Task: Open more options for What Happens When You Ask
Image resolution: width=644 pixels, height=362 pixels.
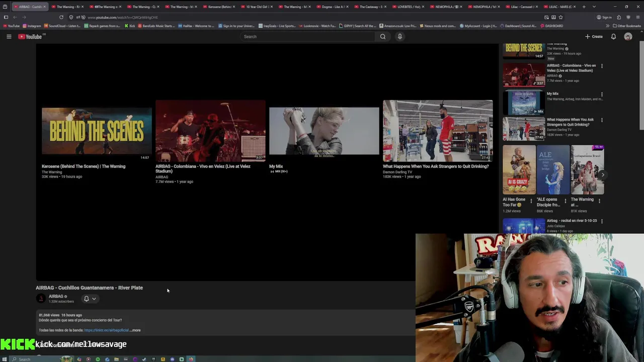Action: tap(602, 120)
